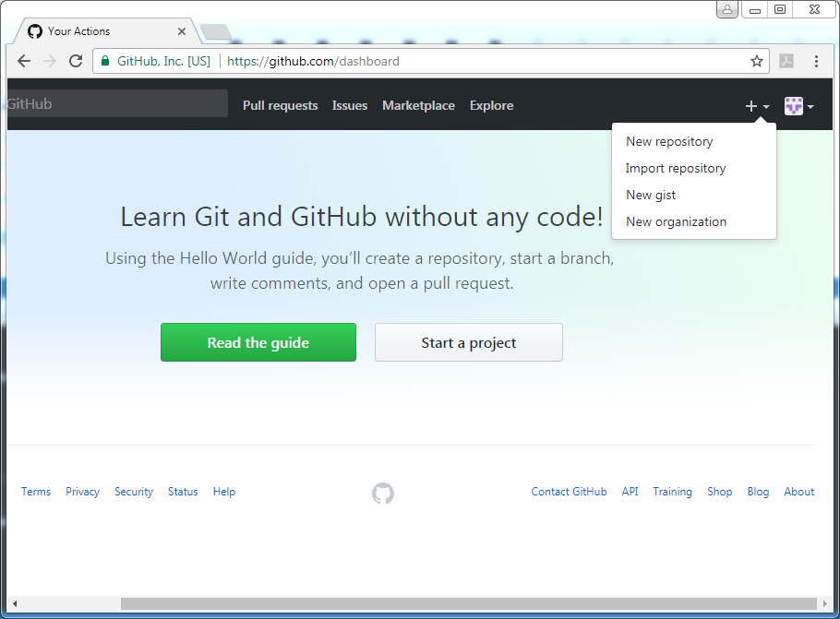
Task: Click the Blog footer link
Action: (x=758, y=492)
